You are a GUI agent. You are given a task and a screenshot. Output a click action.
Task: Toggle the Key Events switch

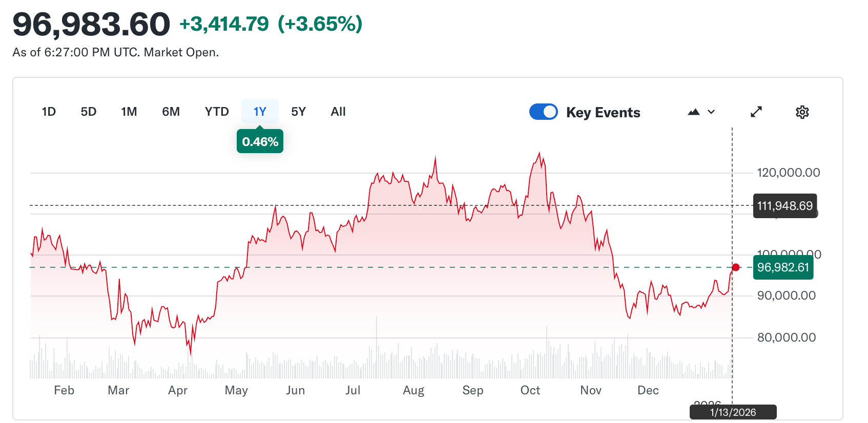tap(543, 112)
